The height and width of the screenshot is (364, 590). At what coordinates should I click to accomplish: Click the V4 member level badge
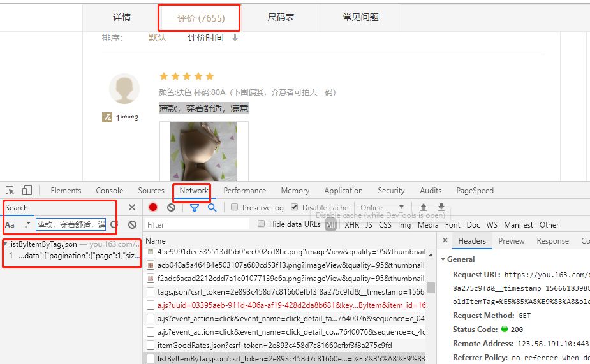(x=107, y=118)
